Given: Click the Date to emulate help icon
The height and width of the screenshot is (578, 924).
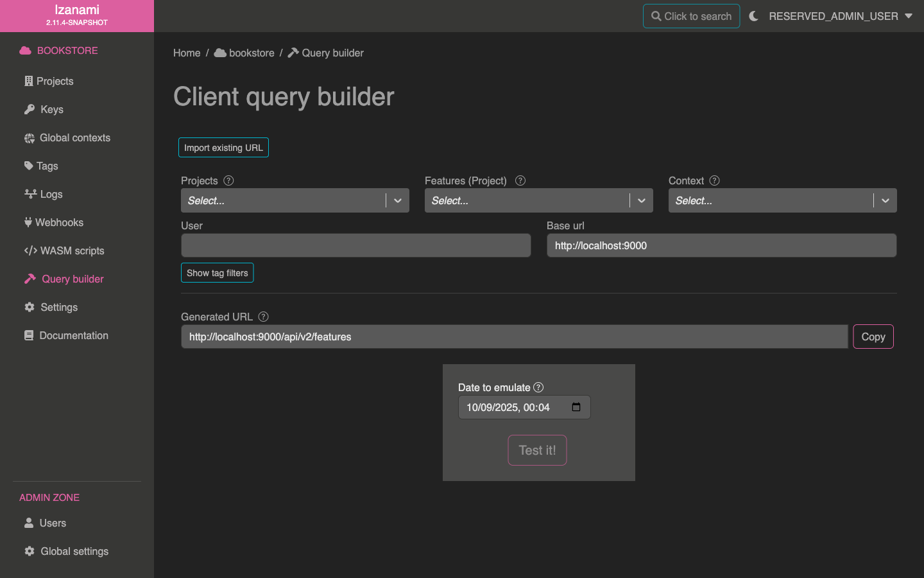Looking at the screenshot, I should tap(538, 387).
